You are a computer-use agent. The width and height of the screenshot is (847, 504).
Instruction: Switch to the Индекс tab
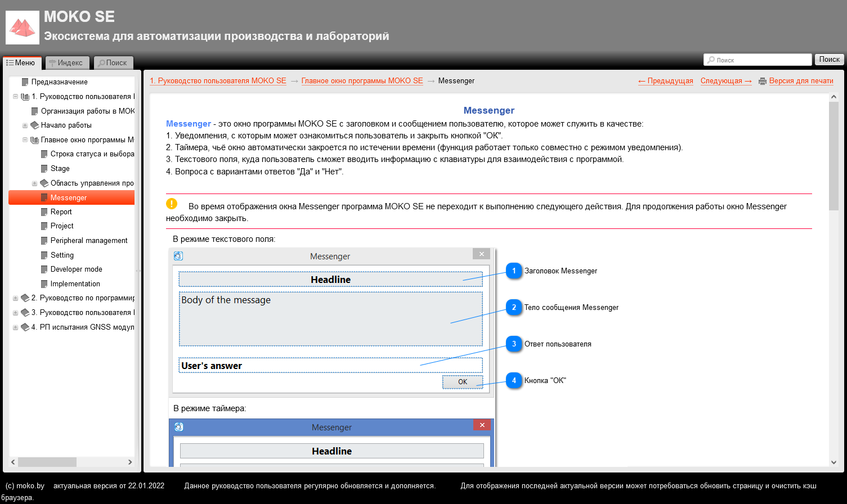66,62
